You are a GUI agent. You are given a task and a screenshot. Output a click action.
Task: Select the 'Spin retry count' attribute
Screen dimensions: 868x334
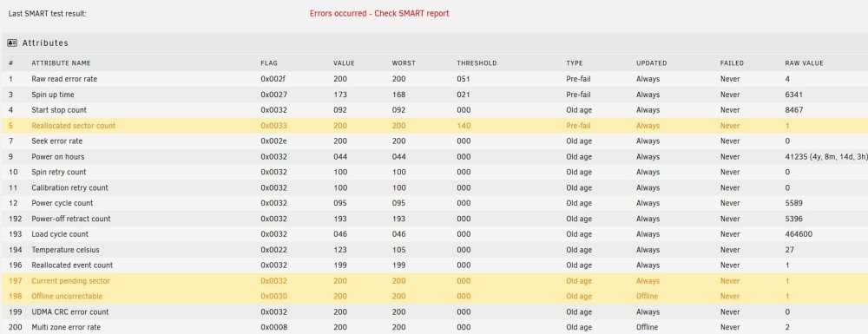pyautogui.click(x=59, y=172)
